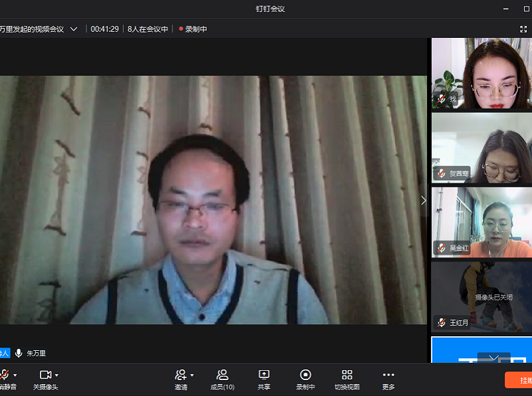Toggle the 录制中 recording button

305,375
